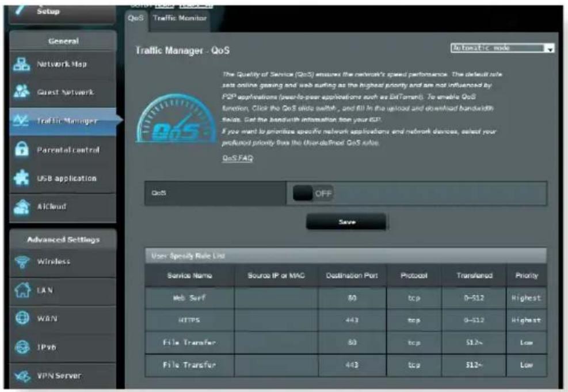Click port 443 in HTTPS row

point(352,320)
